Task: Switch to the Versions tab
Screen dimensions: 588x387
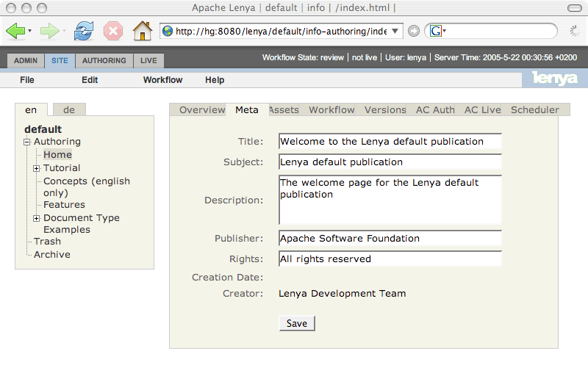Action: pos(385,110)
